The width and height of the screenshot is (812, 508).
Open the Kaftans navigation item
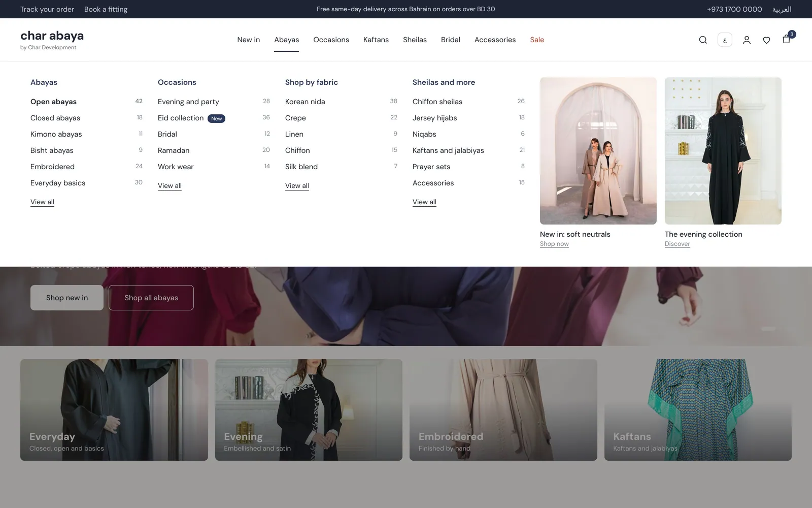376,40
